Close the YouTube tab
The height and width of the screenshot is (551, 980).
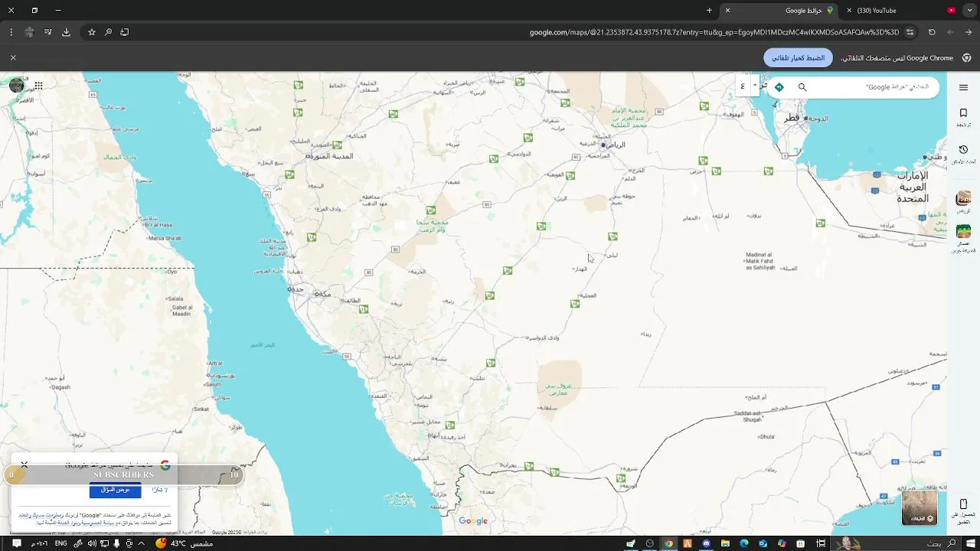point(848,11)
